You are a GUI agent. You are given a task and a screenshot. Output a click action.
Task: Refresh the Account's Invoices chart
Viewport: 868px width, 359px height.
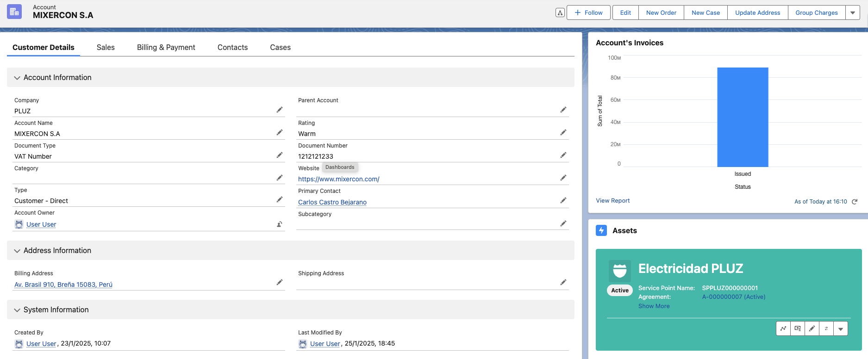coord(855,202)
